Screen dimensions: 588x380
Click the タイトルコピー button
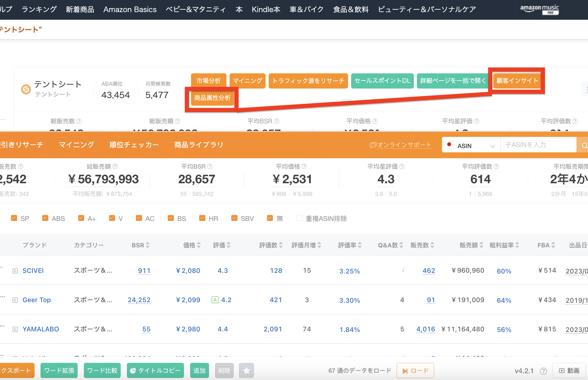point(155,370)
